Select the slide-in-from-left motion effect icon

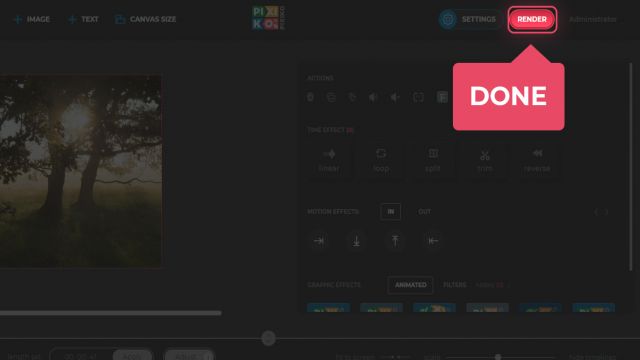pyautogui.click(x=319, y=241)
